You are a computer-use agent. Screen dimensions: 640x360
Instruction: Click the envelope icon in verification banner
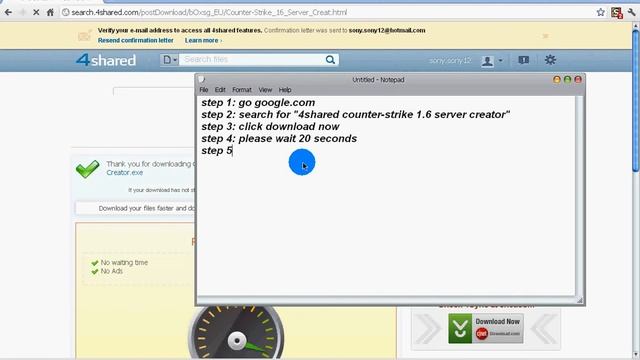point(84,36)
